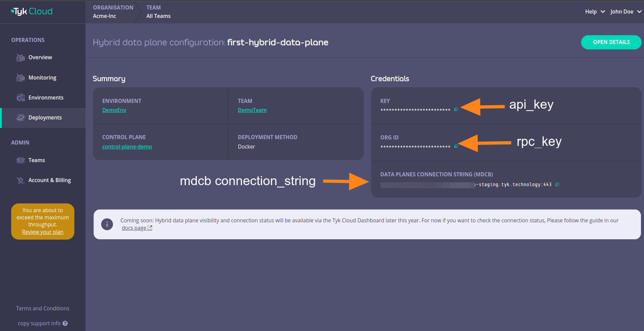Open Account & Billing using its icon

20,180
